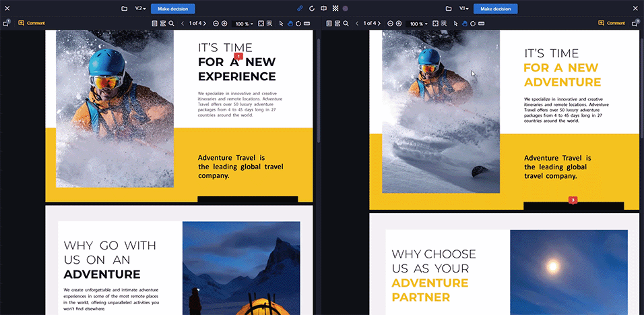644x315 pixels.
Task: Select single page view in left pane
Action: 154,24
